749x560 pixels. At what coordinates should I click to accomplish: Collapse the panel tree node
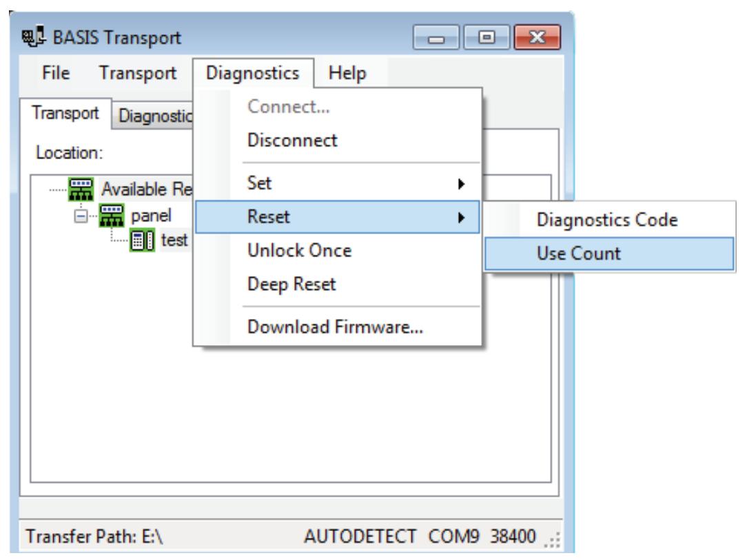pos(81,216)
